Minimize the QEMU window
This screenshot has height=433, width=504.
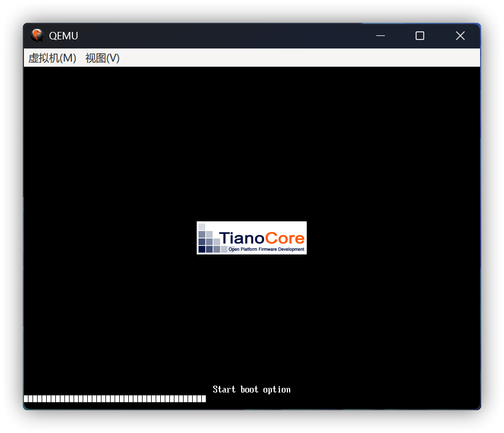pos(381,36)
